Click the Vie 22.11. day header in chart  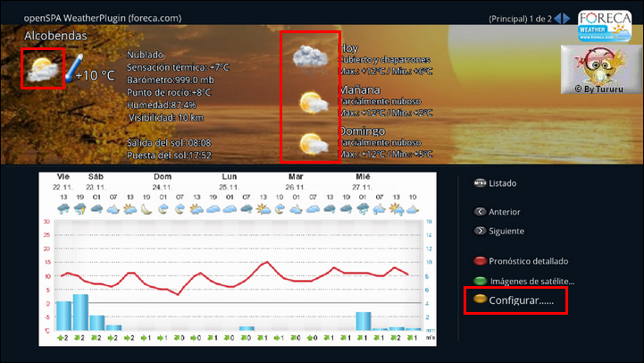[x=63, y=181]
